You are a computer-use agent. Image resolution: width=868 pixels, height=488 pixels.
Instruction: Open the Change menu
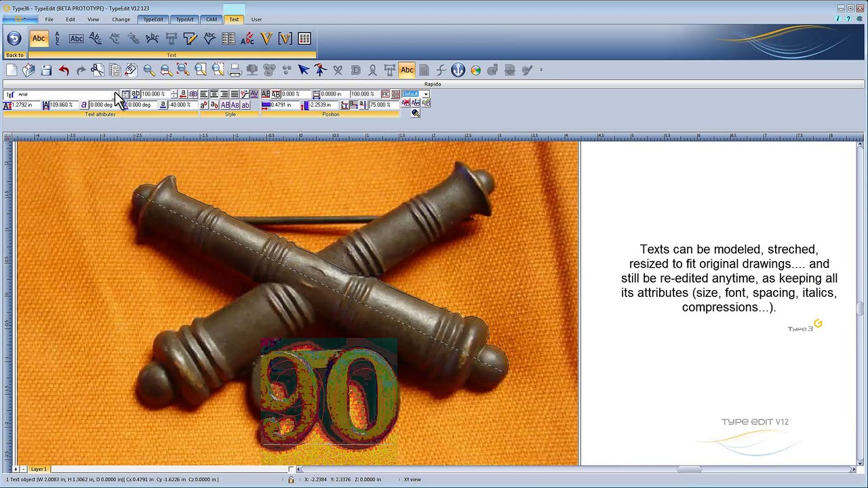click(x=121, y=20)
